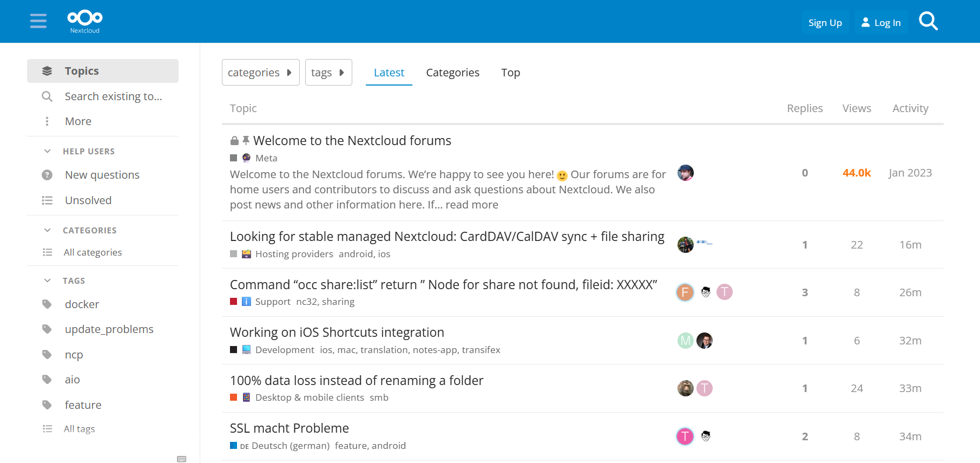Screen dimensions: 980x463
Task: Click the ncp tag icon
Action: pos(47,355)
